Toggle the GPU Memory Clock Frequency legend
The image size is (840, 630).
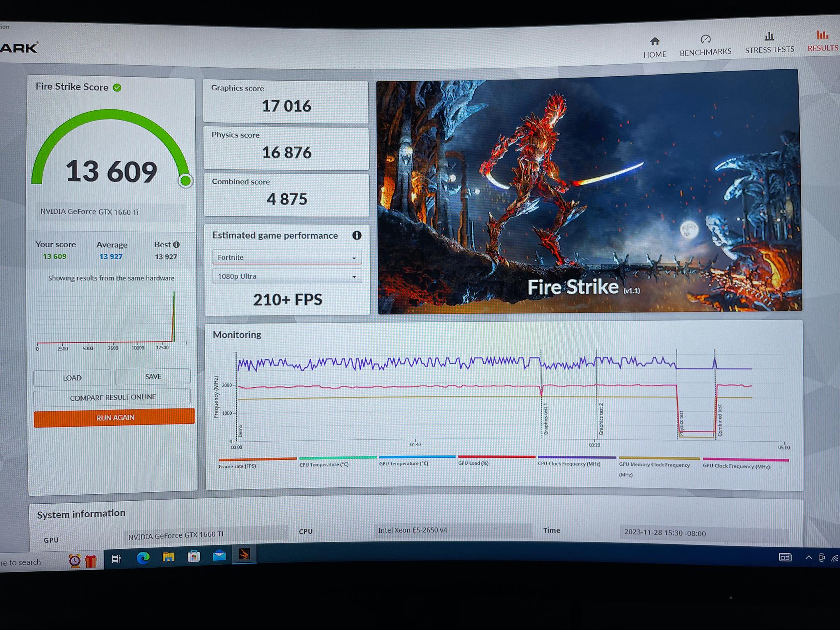659,467
